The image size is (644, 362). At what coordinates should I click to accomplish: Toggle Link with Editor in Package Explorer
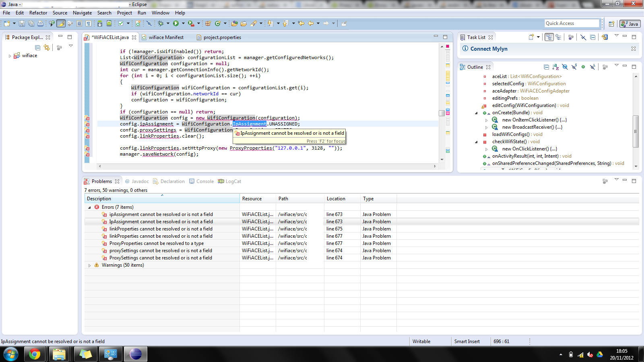(47, 47)
